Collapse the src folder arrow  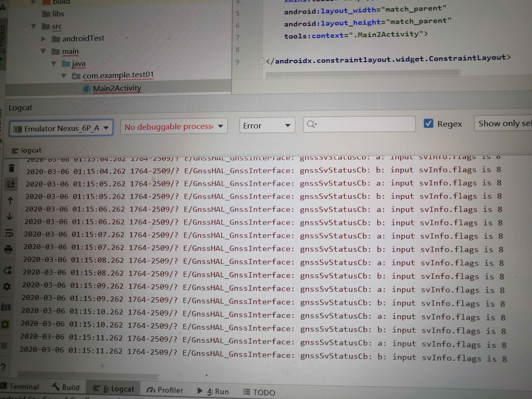tap(34, 26)
